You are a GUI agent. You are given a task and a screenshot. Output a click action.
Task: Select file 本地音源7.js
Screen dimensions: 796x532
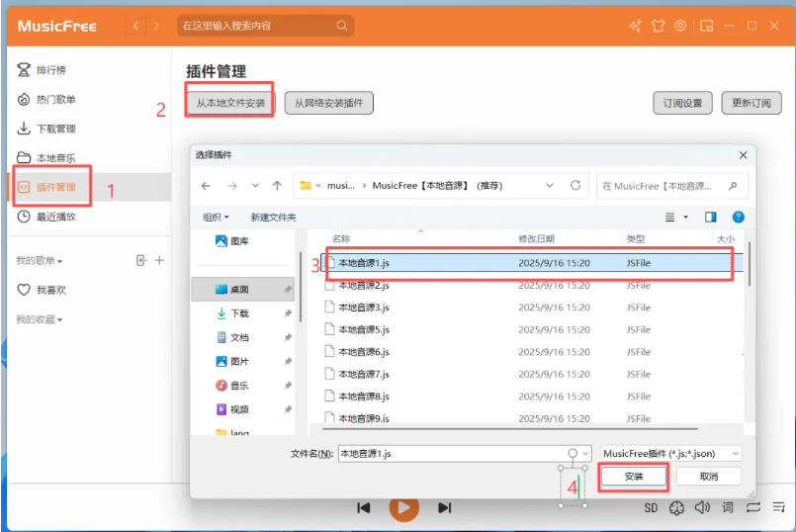coord(532,374)
